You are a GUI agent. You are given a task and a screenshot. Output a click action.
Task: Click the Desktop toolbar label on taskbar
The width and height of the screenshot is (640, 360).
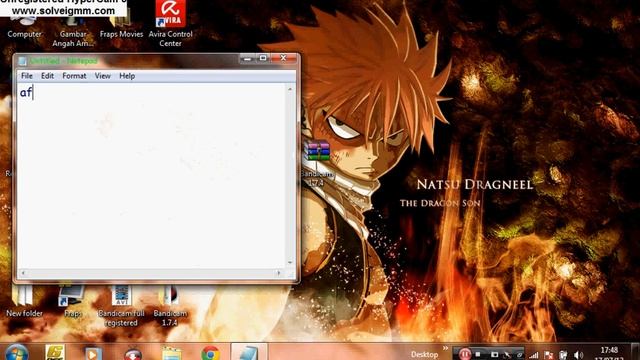pos(424,354)
